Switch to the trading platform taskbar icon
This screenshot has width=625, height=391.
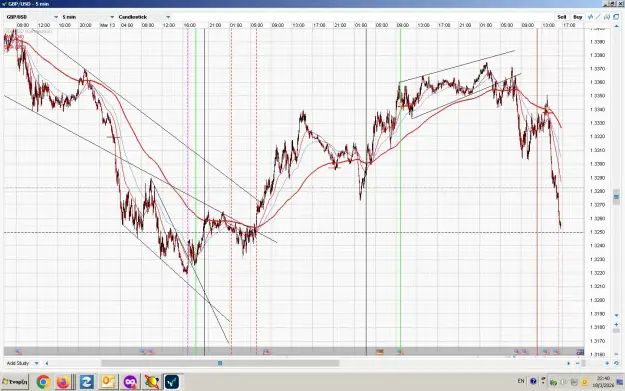pyautogui.click(x=172, y=382)
